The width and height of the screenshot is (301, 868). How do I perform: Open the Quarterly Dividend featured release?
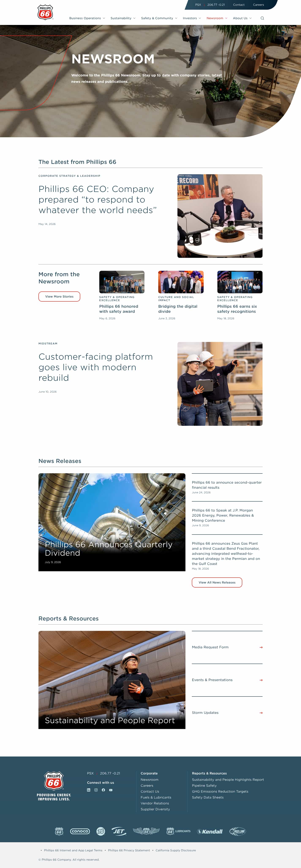tap(112, 522)
